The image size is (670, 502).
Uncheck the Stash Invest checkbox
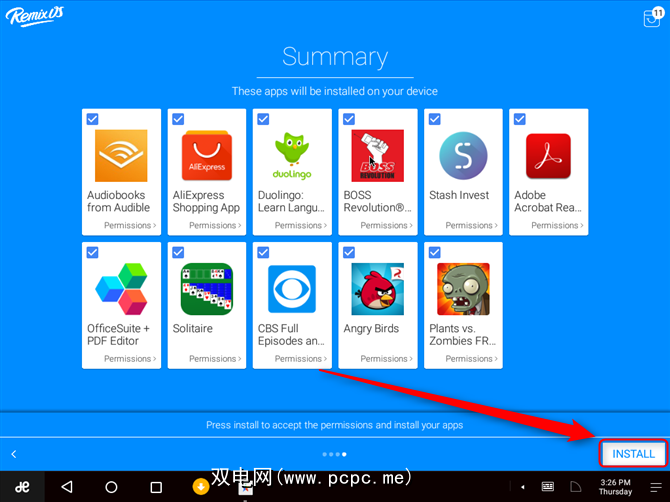(435, 119)
